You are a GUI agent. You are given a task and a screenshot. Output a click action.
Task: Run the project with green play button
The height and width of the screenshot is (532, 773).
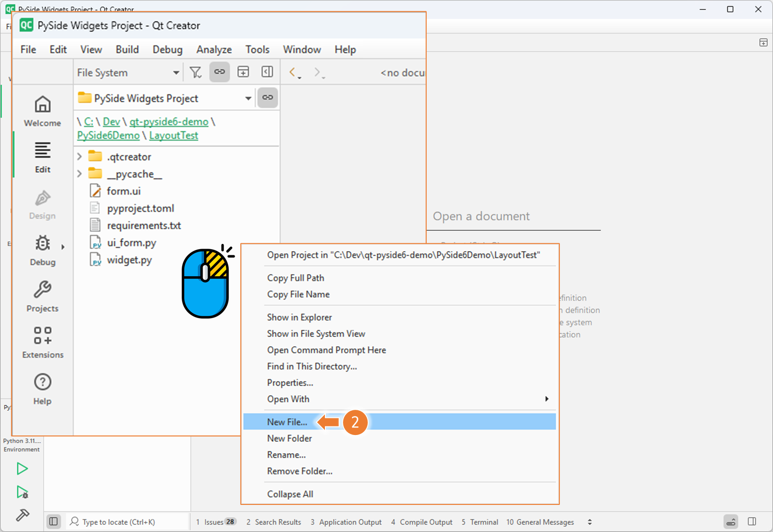point(22,469)
